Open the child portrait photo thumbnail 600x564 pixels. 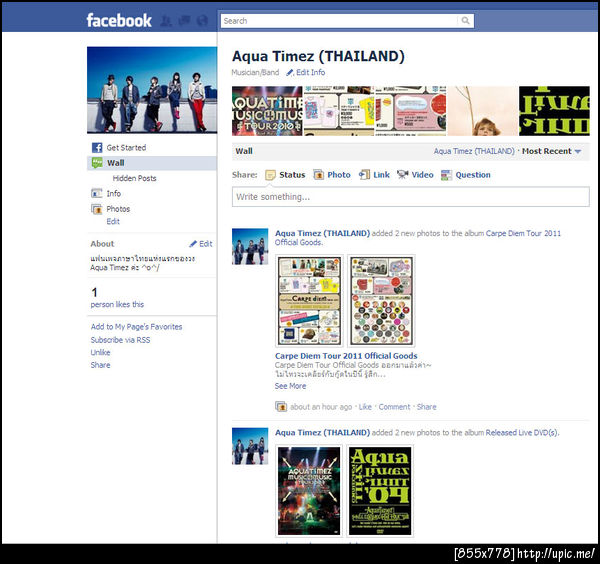click(x=482, y=111)
